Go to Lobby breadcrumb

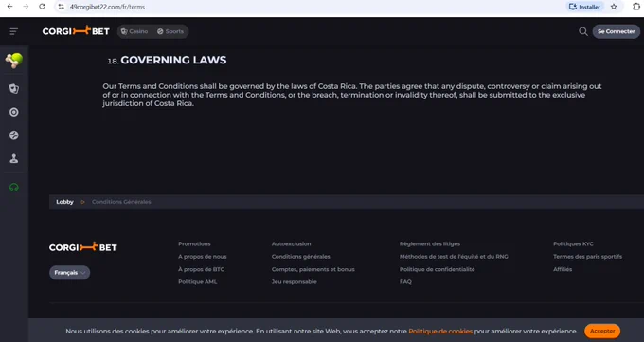tap(65, 202)
